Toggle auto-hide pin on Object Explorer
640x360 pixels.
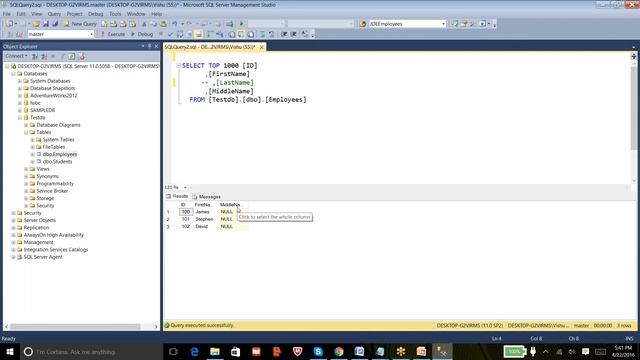[149, 47]
